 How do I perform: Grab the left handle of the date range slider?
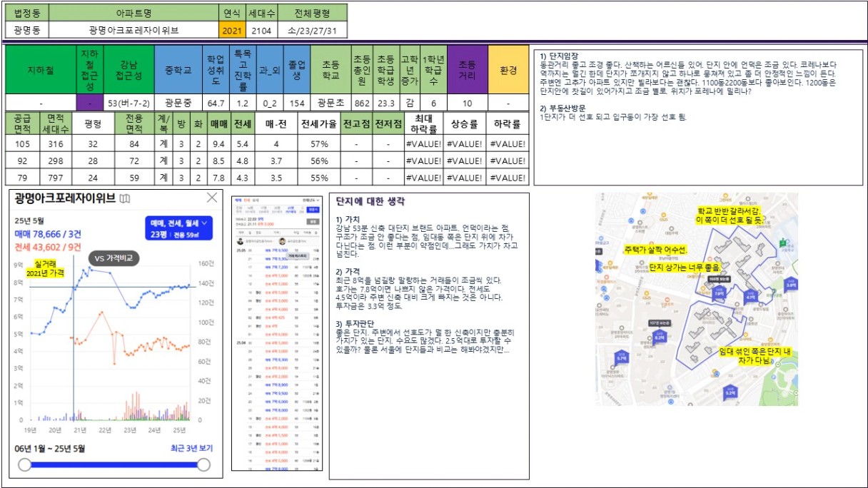[25, 465]
